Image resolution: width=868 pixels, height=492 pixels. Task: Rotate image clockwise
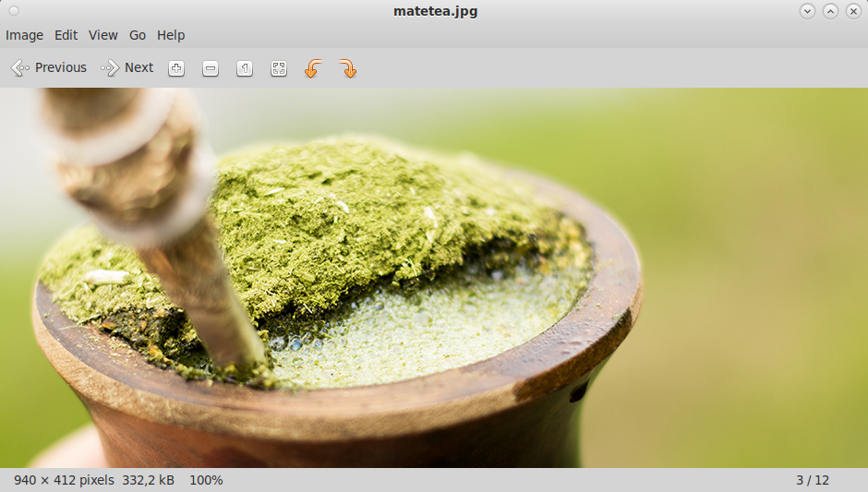[x=347, y=68]
